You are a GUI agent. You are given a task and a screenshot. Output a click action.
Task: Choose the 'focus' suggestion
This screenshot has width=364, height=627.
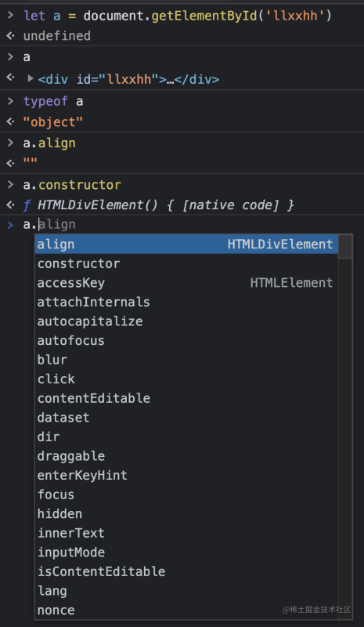[x=186, y=495]
